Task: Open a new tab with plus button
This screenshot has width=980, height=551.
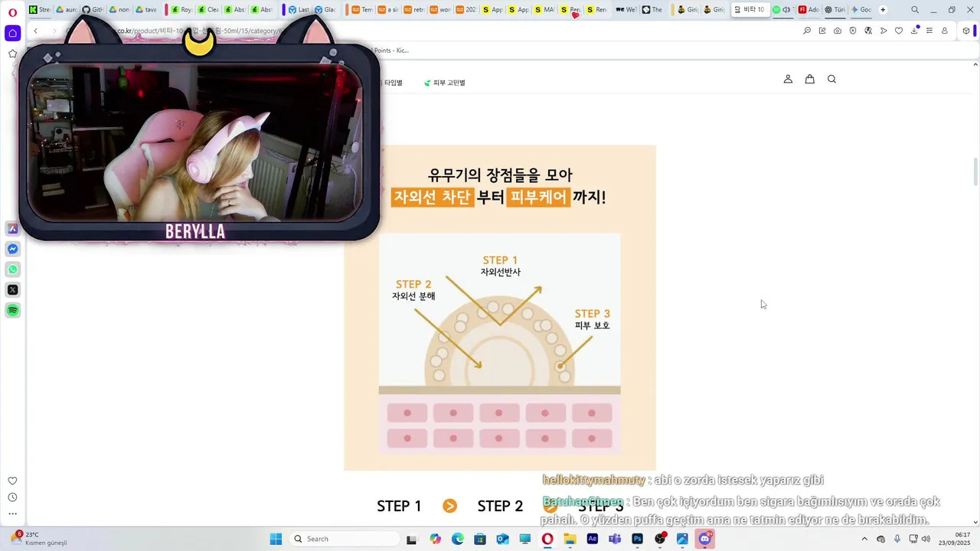Action: point(883,10)
